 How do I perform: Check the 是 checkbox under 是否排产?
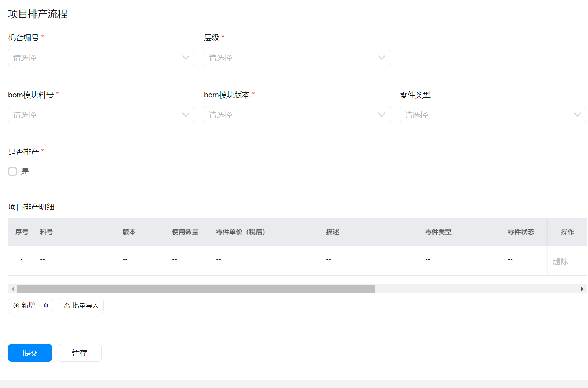(x=12, y=171)
